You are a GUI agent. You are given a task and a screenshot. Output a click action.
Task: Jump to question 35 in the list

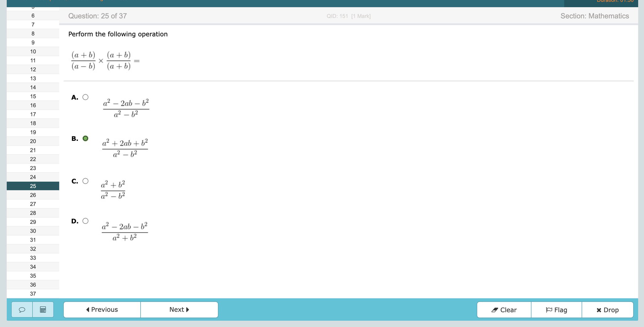point(33,275)
